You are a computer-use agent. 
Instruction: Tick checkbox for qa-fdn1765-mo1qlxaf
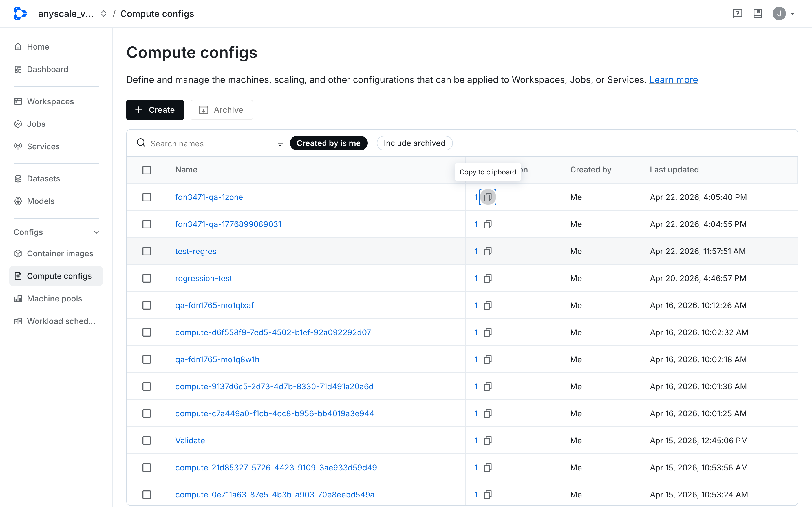tap(147, 306)
